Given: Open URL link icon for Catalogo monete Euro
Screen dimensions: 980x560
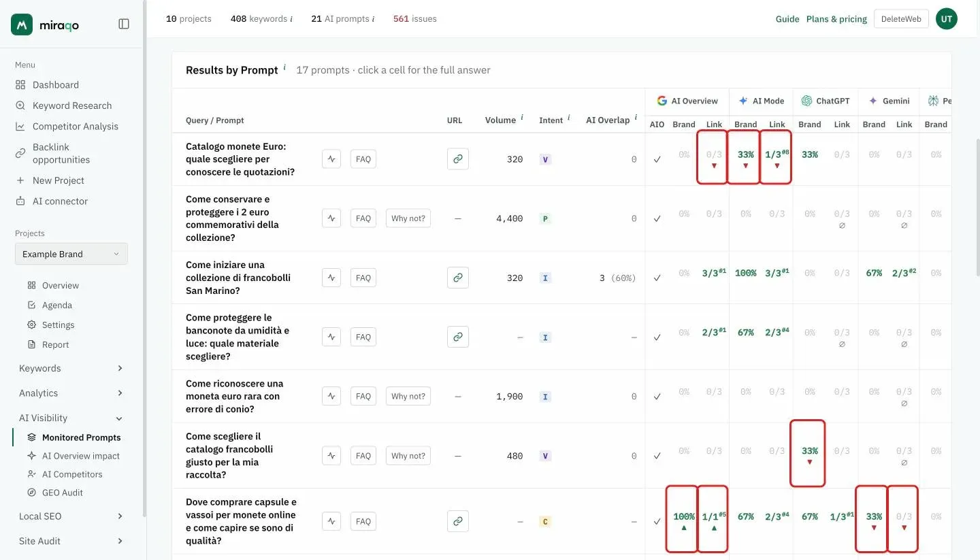Looking at the screenshot, I should pos(458,159).
